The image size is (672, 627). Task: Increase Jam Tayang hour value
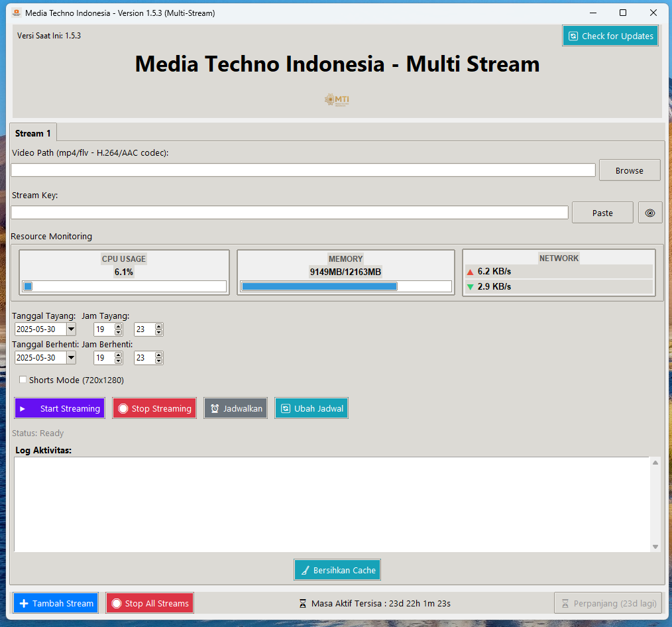click(x=118, y=326)
